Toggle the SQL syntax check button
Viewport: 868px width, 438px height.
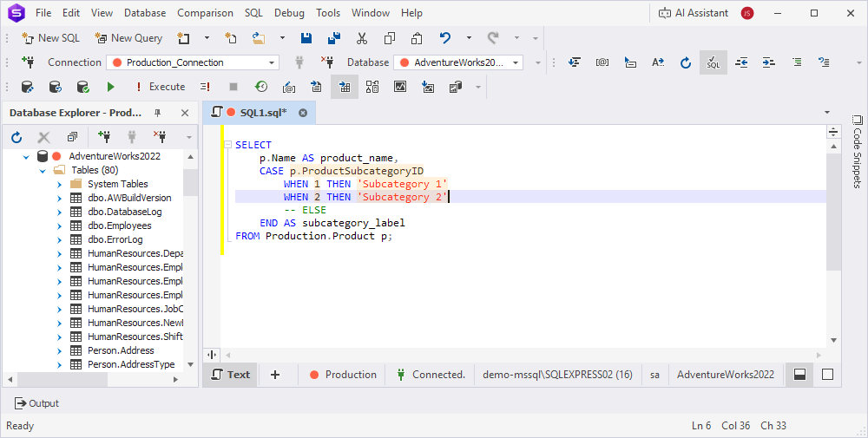713,62
